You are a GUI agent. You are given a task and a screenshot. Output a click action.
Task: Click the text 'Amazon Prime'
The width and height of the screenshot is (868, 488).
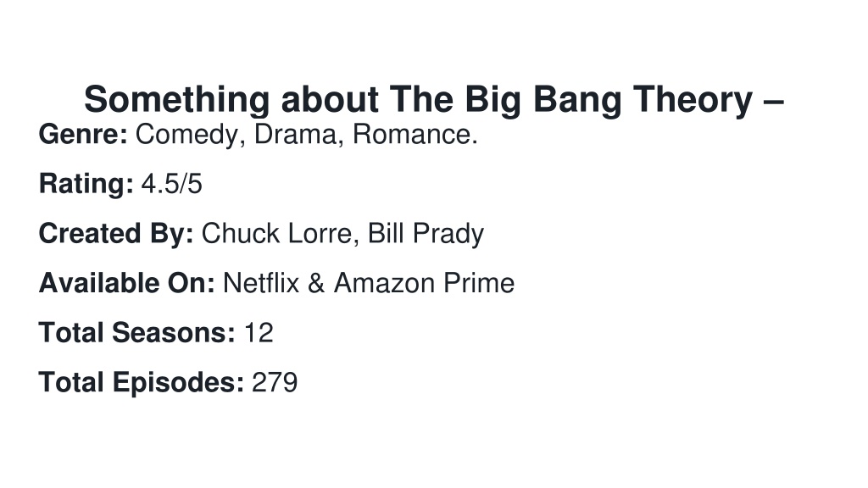(424, 283)
